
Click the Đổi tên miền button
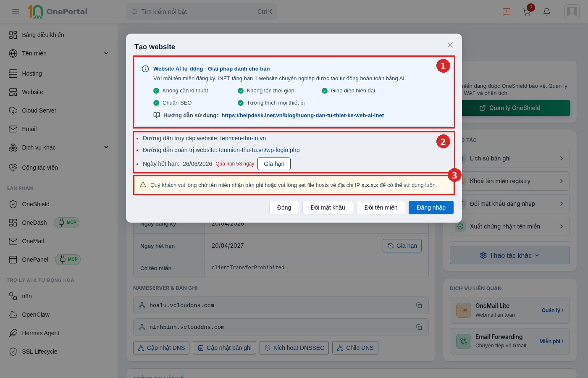point(381,207)
